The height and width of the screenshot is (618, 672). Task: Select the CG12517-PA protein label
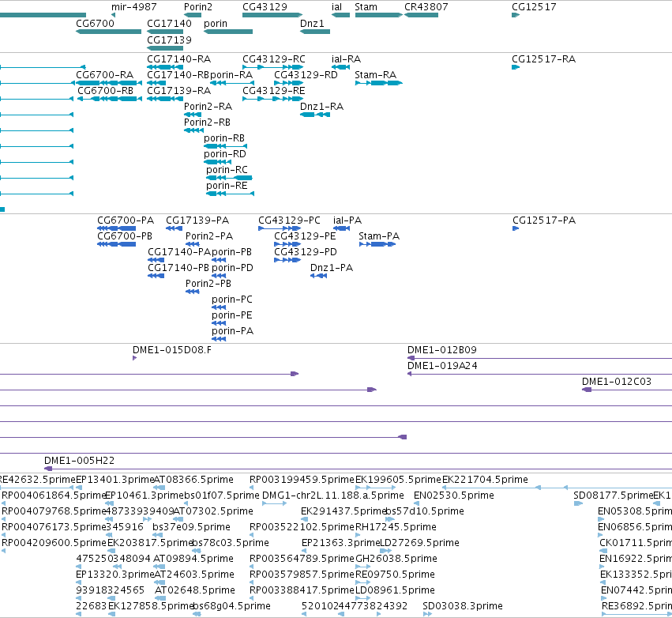[544, 220]
